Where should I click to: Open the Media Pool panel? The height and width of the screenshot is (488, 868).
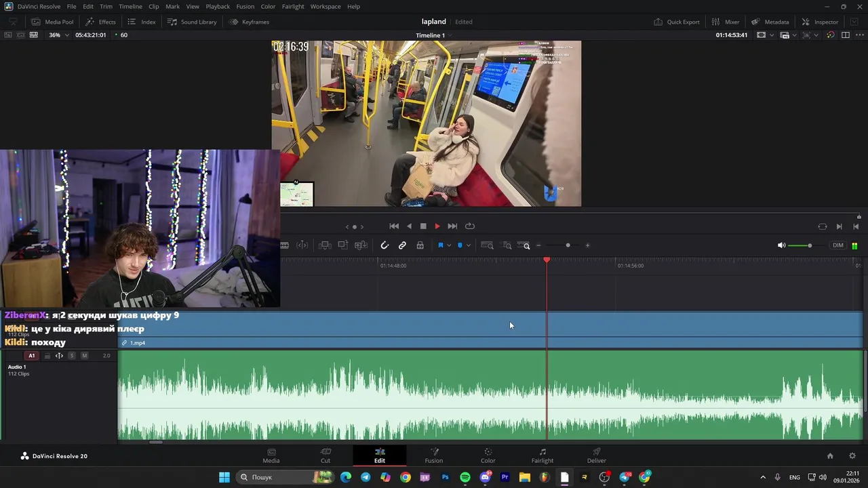pos(52,22)
